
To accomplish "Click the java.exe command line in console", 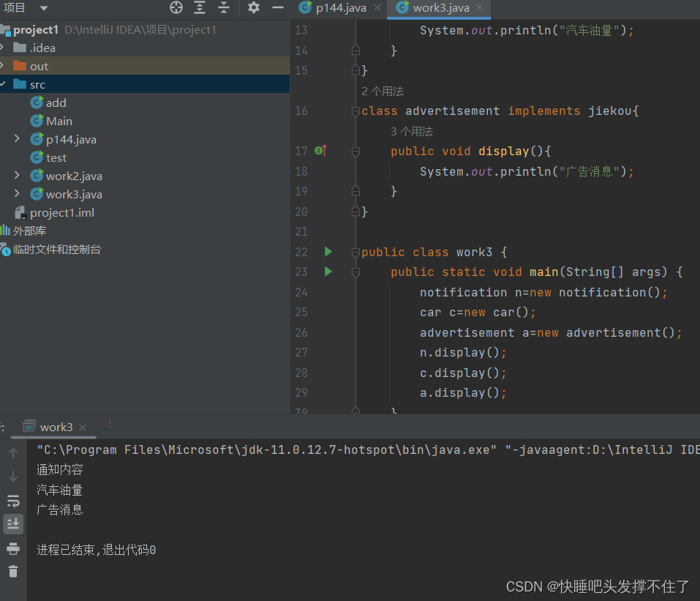I will click(x=368, y=449).
